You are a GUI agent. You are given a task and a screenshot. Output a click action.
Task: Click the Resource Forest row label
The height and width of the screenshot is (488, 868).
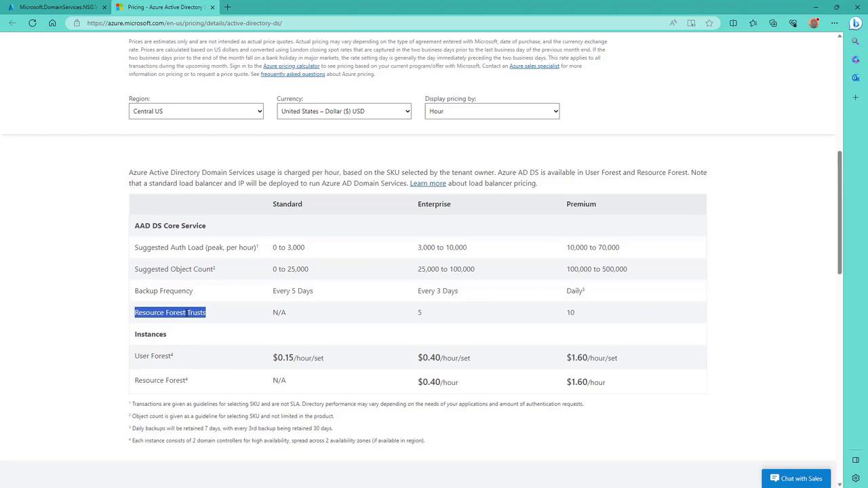point(161,380)
